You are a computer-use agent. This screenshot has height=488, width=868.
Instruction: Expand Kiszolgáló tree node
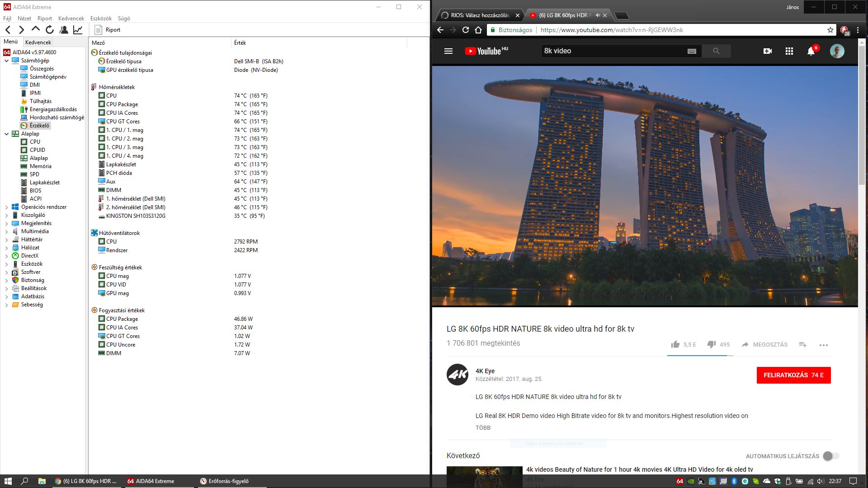pos(7,215)
